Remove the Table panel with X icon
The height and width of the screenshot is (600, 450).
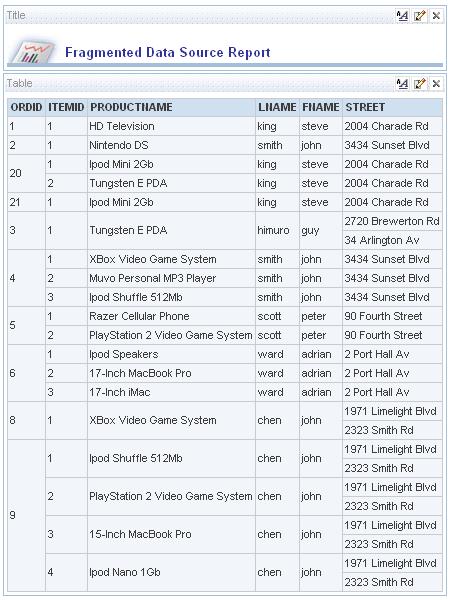(436, 83)
